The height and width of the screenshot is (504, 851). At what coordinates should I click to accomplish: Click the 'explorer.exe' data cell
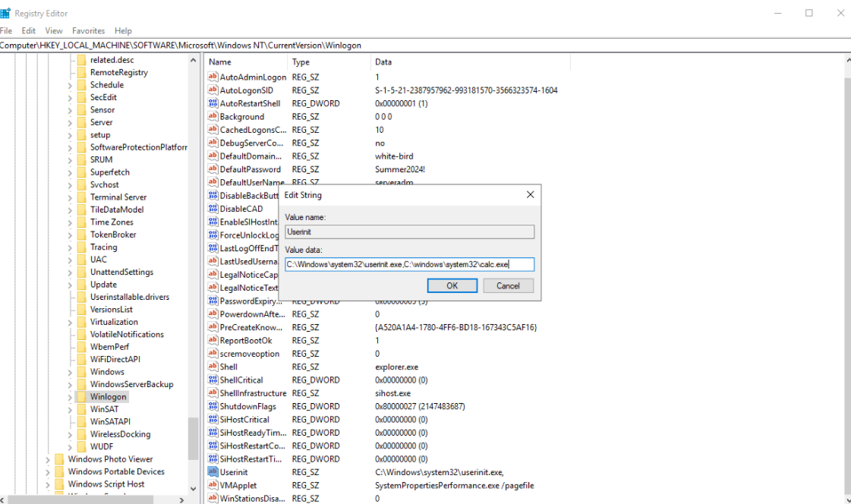(x=397, y=367)
